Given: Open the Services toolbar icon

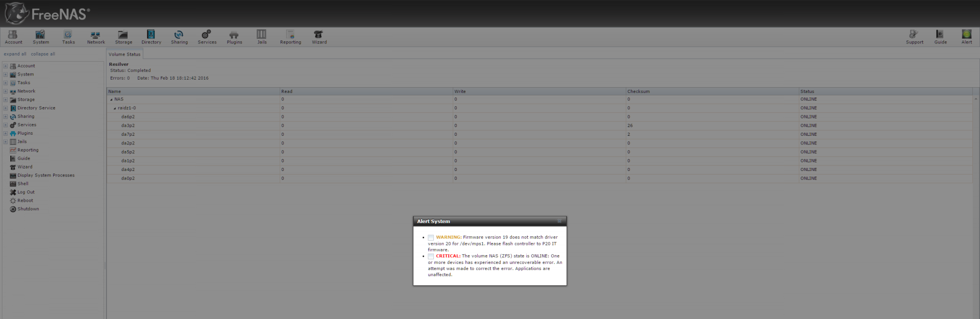Looking at the screenshot, I should coord(207,37).
